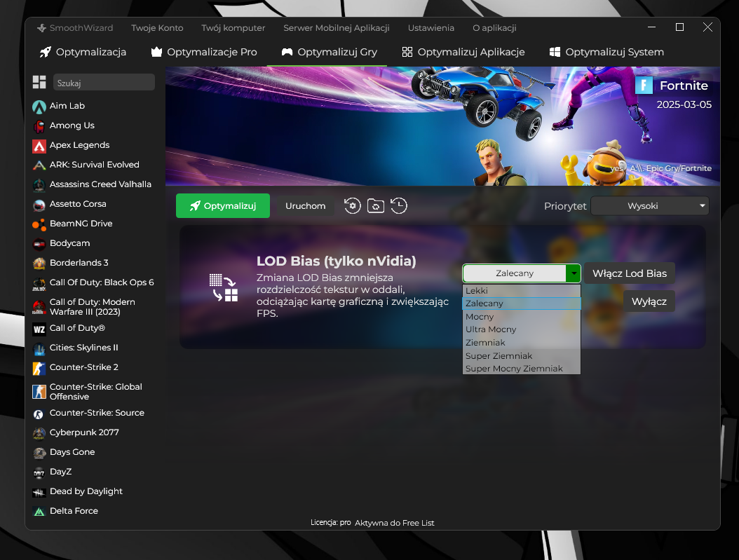Viewport: 739px width, 560px height.
Task: Choose the DayZ game icon
Action: coord(39,472)
